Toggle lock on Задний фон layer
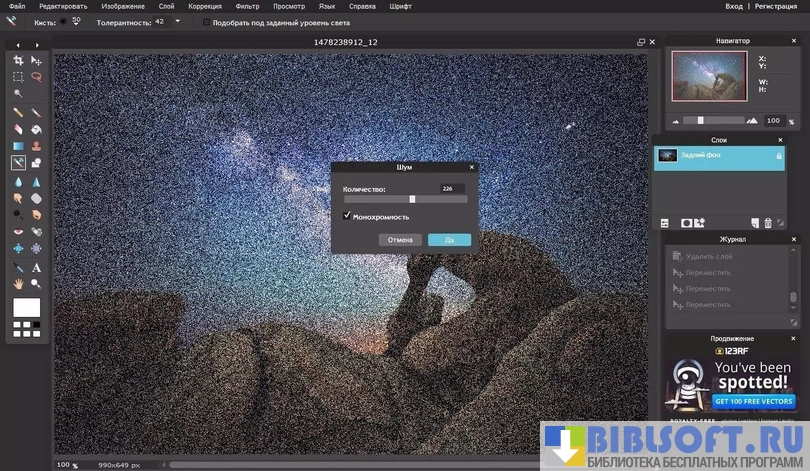The image size is (810, 471). [x=778, y=156]
